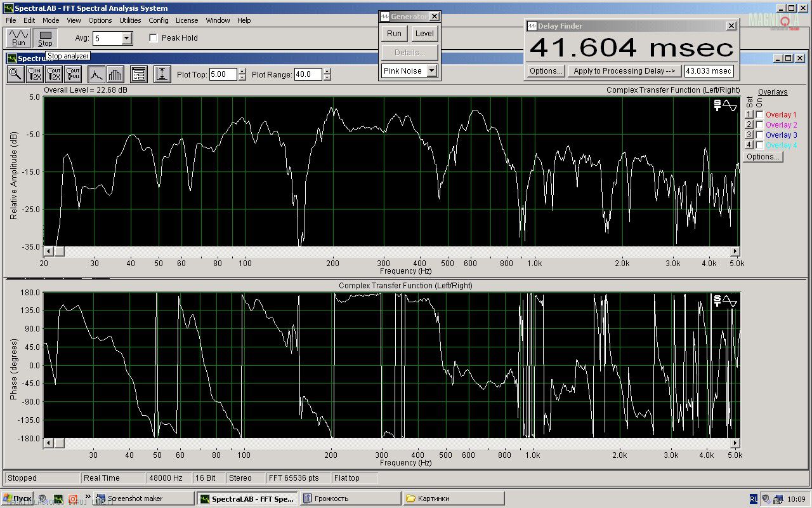This screenshot has height=508, width=812.
Task: Click sine wave icon on phase plot
Action: coord(730,301)
